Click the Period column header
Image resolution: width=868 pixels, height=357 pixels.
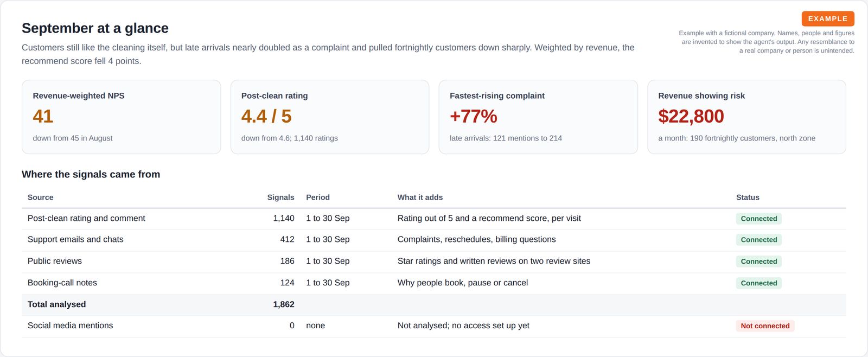318,197
